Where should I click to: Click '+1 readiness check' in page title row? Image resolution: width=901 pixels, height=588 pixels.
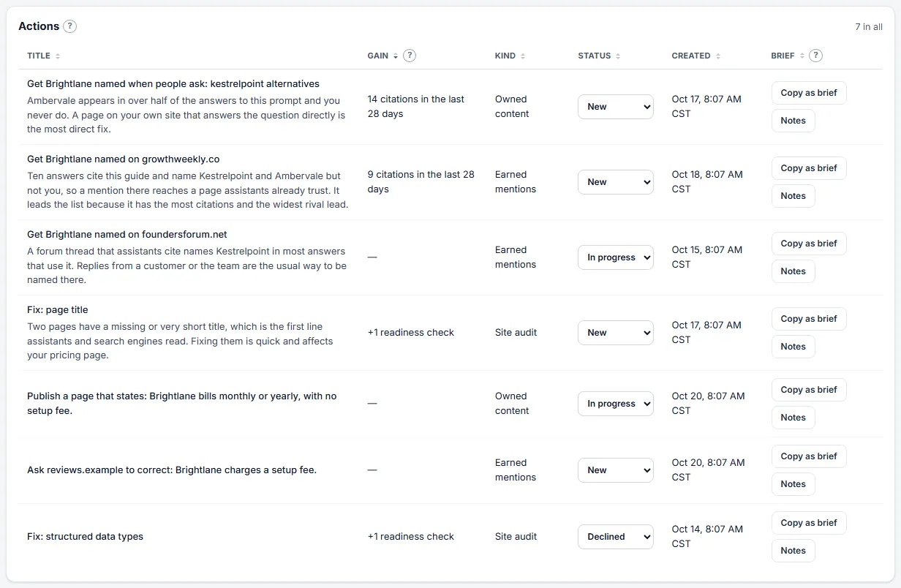[x=411, y=333]
